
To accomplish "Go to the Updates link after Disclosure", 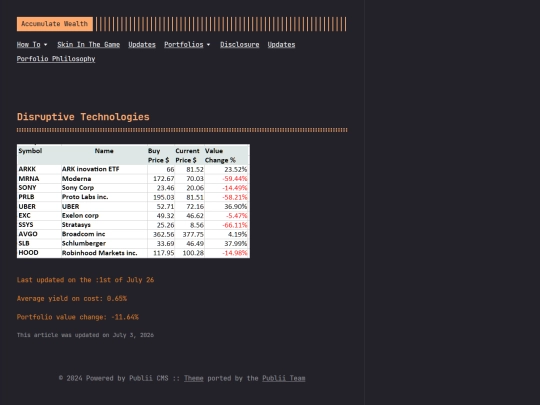I will 281,45.
